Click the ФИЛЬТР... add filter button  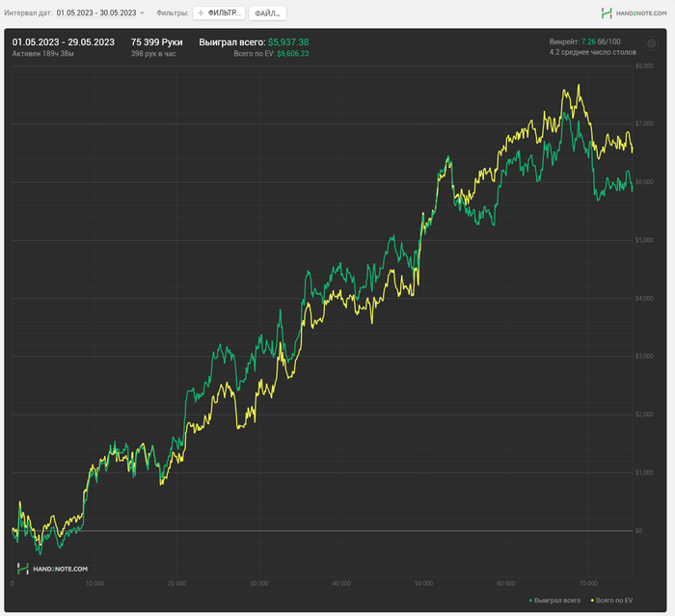(219, 13)
